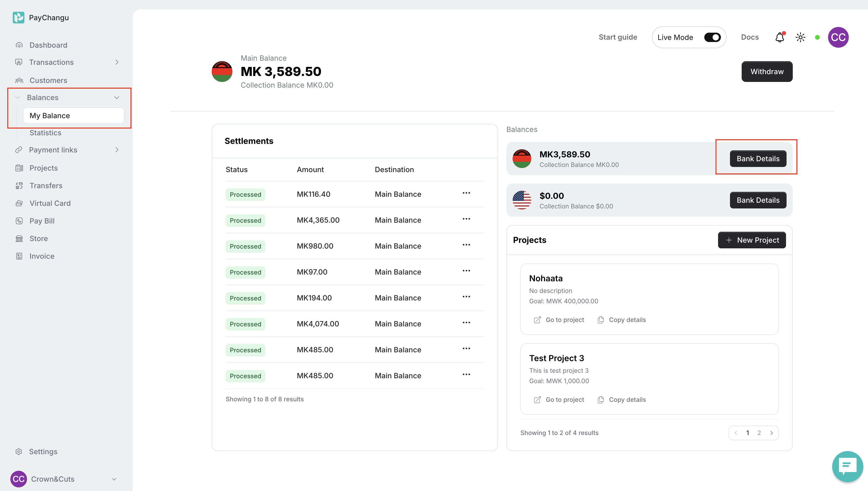This screenshot has width=868, height=491.
Task: Go to page 2 of projects
Action: coord(759,433)
